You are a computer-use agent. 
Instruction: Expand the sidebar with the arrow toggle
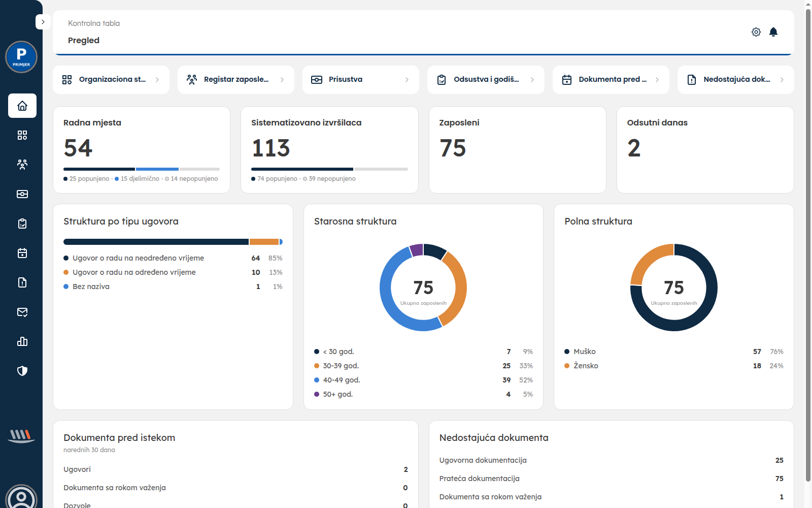point(43,22)
